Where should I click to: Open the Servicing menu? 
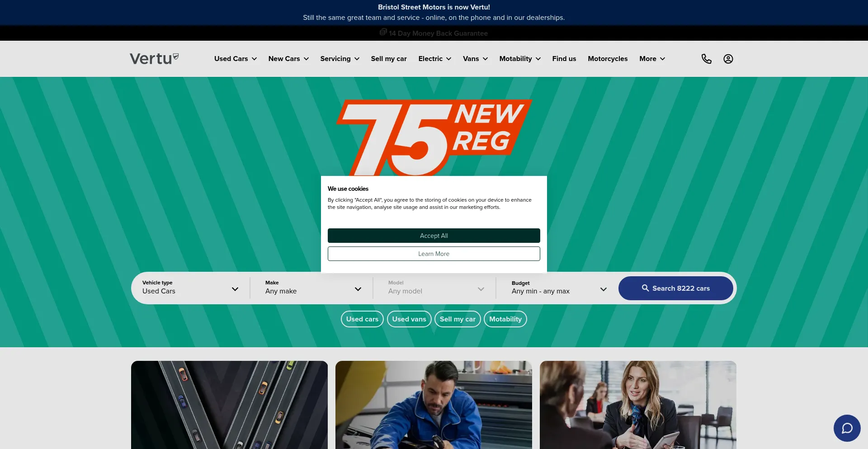(340, 59)
